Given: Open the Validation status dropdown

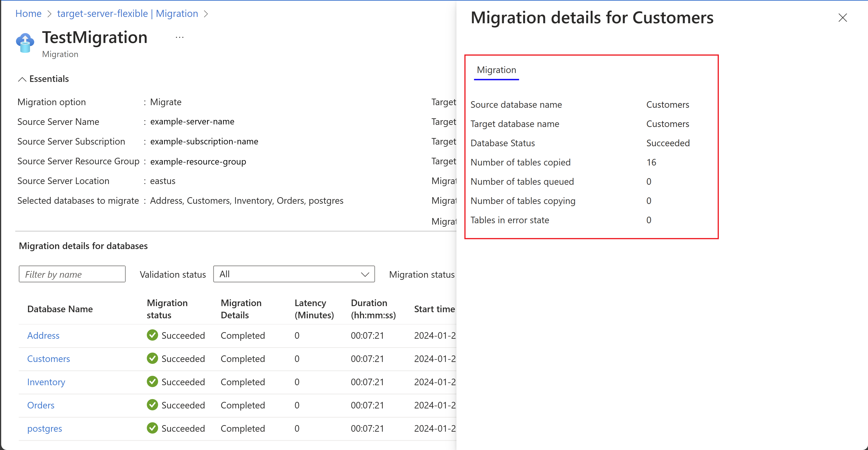Looking at the screenshot, I should pos(293,274).
